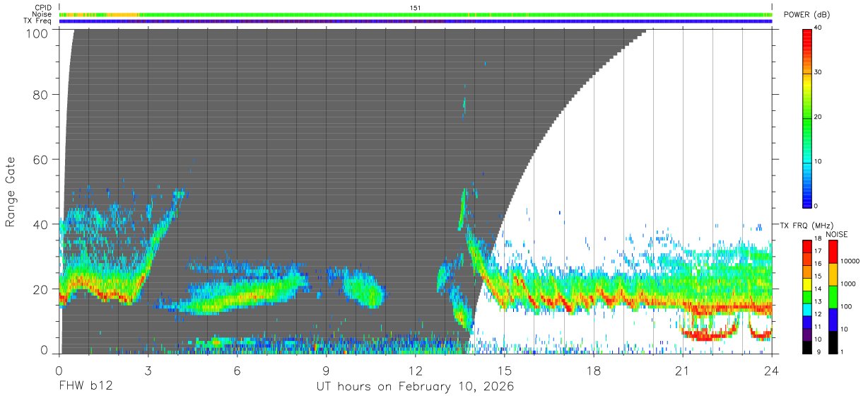
Task: Select the POWER (dB) legend title
Action: coord(807,15)
